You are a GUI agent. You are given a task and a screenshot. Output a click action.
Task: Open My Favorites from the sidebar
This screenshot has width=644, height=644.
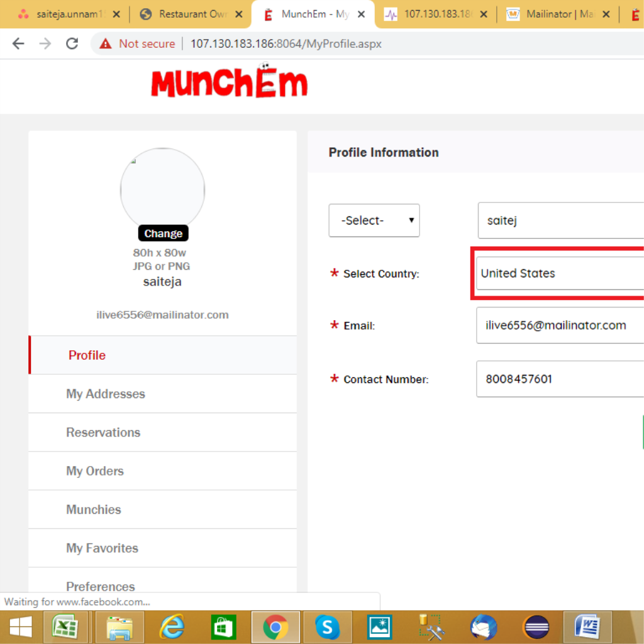point(102,548)
